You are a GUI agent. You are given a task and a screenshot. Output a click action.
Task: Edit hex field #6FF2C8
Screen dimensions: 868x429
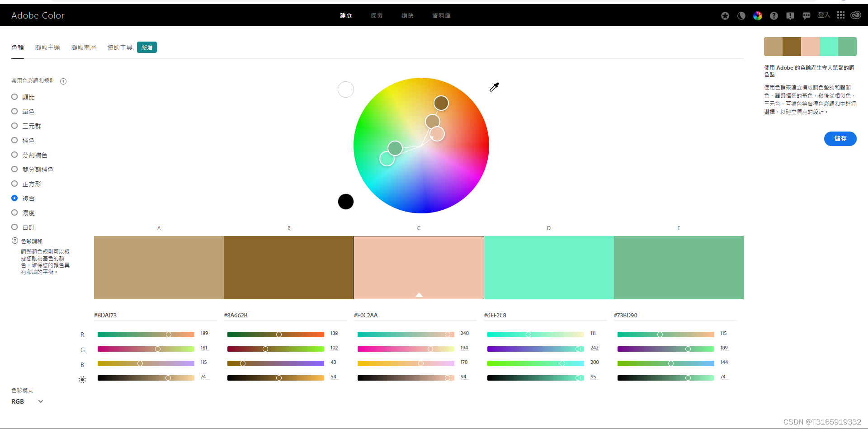pos(545,315)
